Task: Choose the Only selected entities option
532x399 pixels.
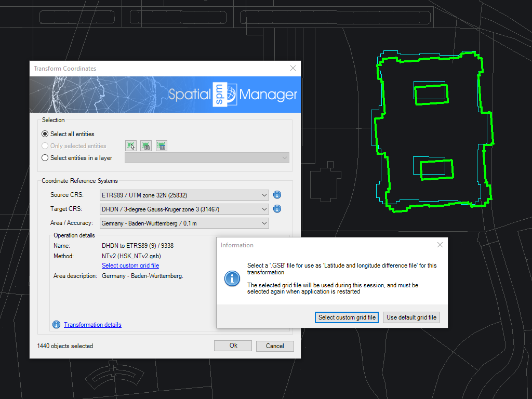Action: pyautogui.click(x=74, y=146)
